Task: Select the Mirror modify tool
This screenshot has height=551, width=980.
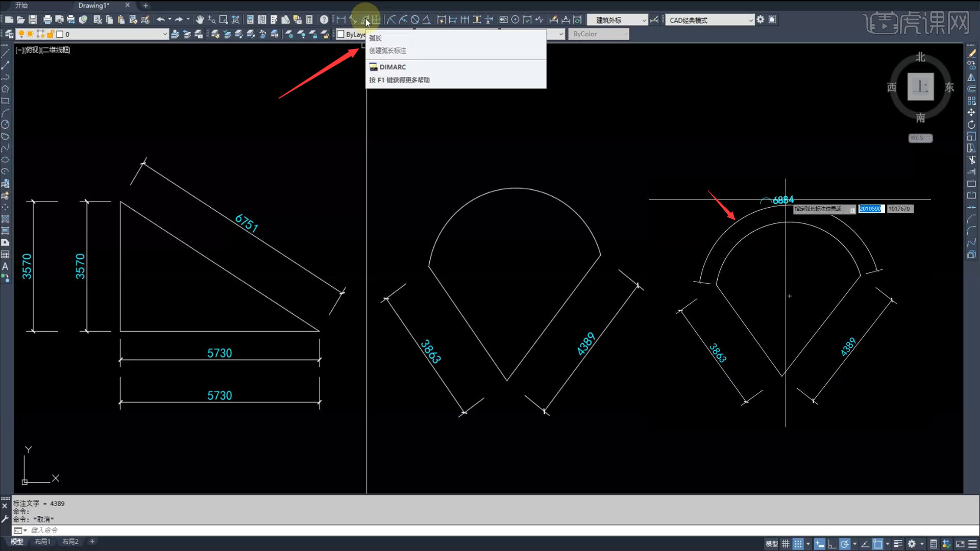Action: [971, 77]
